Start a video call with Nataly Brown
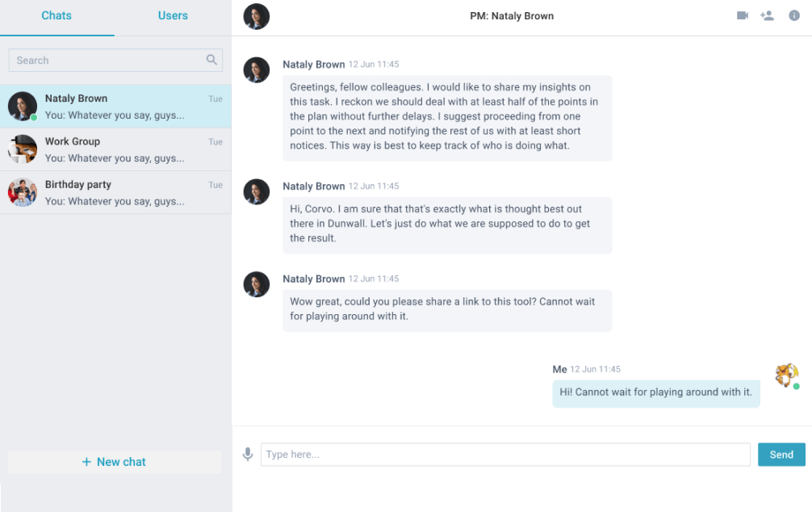 (742, 15)
